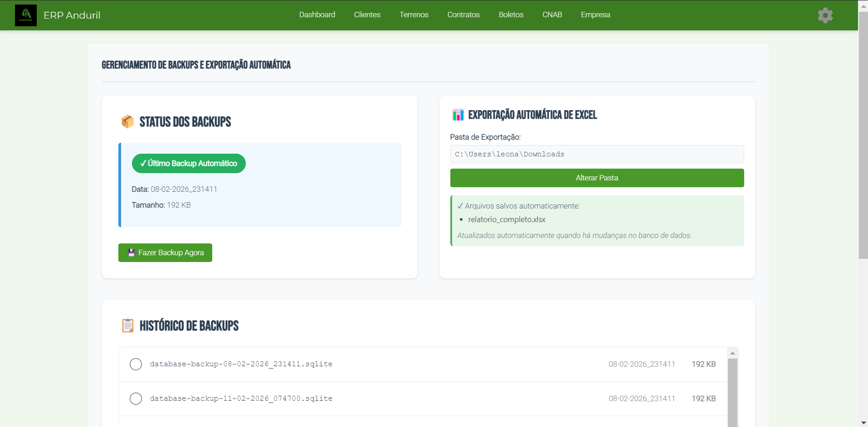Click the Anduril logo icon
Image resolution: width=868 pixels, height=427 pixels.
26,15
